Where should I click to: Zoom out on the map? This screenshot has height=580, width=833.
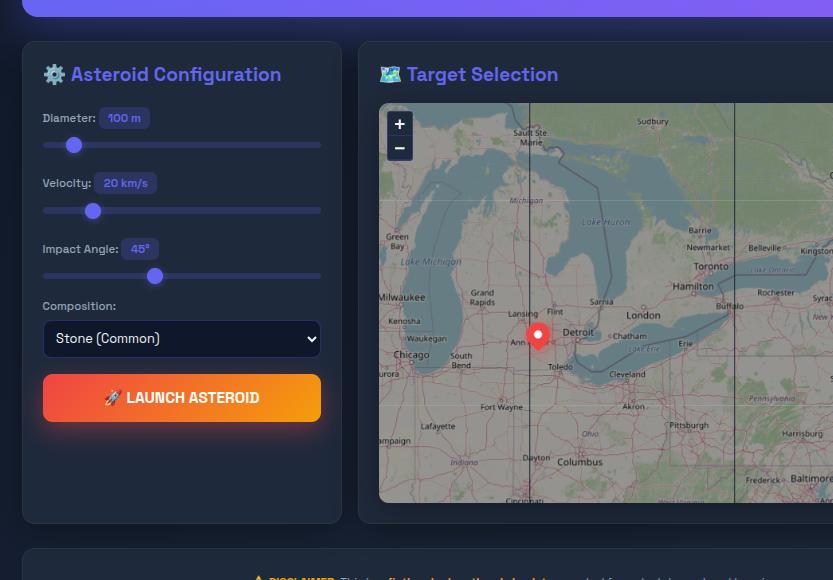399,149
